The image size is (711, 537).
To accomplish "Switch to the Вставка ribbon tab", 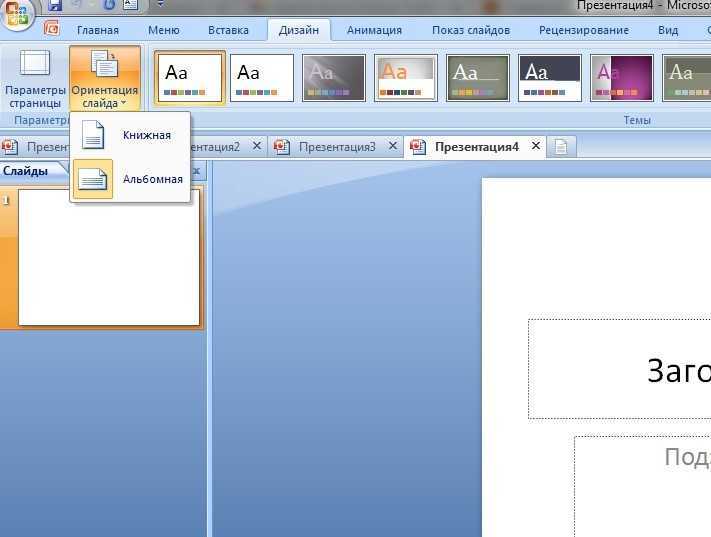I will point(228,30).
